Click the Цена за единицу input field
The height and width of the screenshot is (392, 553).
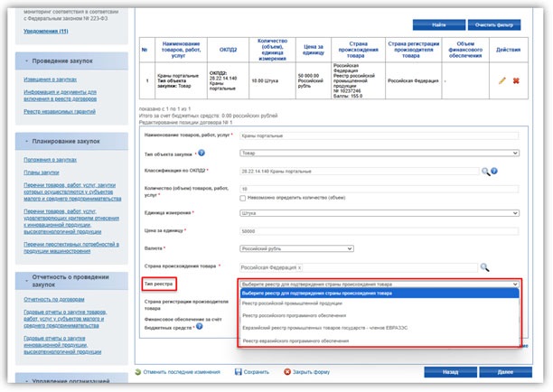pos(377,231)
